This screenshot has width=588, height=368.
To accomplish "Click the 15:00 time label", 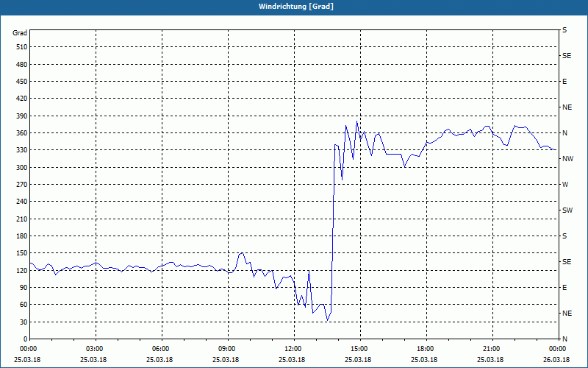I will (x=360, y=349).
